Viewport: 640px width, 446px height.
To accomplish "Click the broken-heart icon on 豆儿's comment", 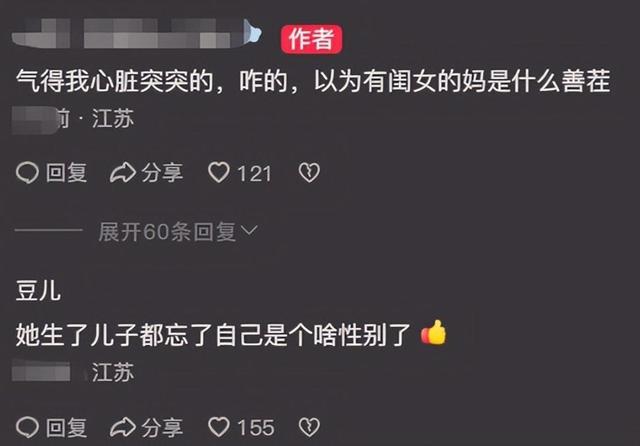I will pyautogui.click(x=309, y=427).
